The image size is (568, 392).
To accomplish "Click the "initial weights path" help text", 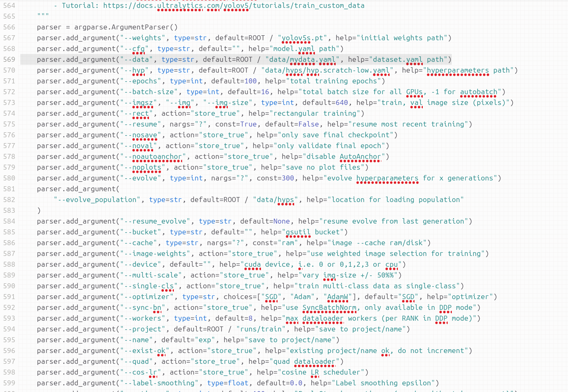I will [402, 38].
